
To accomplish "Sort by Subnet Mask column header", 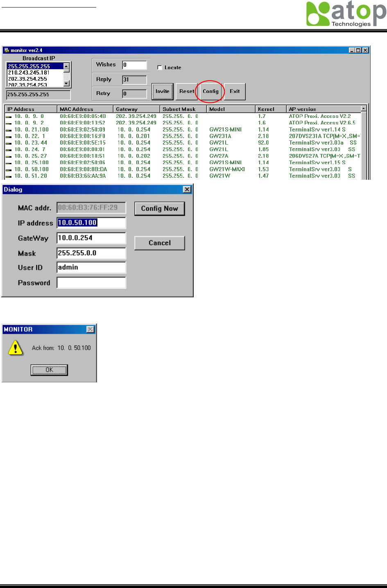I will point(183,109).
